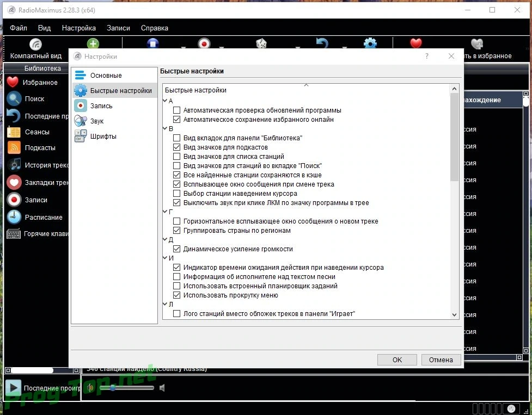Collapse group Д in quick settings
Screen dimensions: 532x415
pos(165,239)
